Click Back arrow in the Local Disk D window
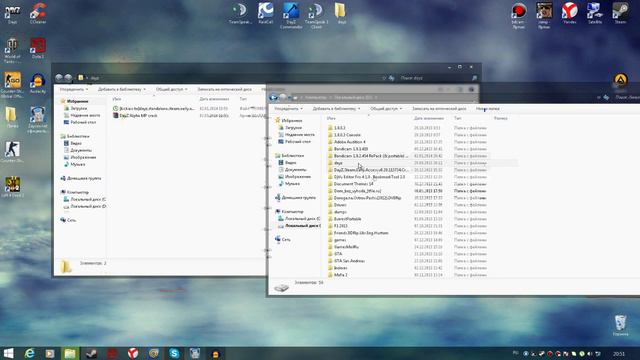 point(273,97)
